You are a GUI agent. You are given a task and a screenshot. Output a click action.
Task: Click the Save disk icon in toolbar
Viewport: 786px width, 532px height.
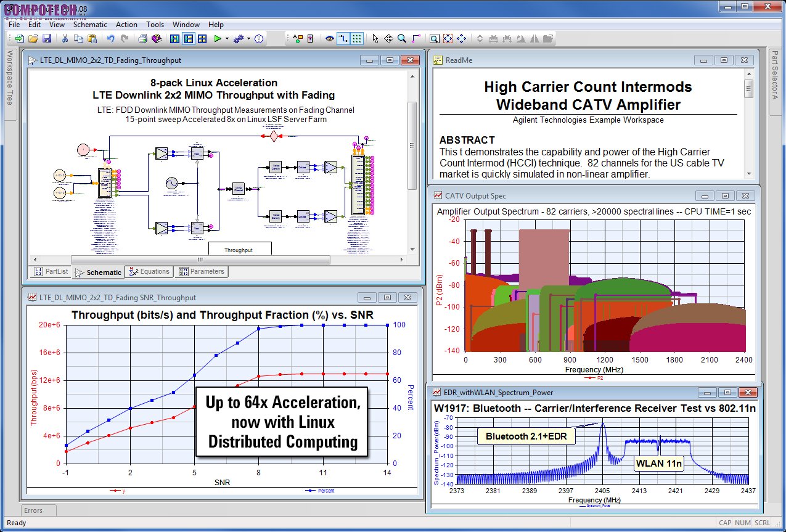click(x=47, y=39)
